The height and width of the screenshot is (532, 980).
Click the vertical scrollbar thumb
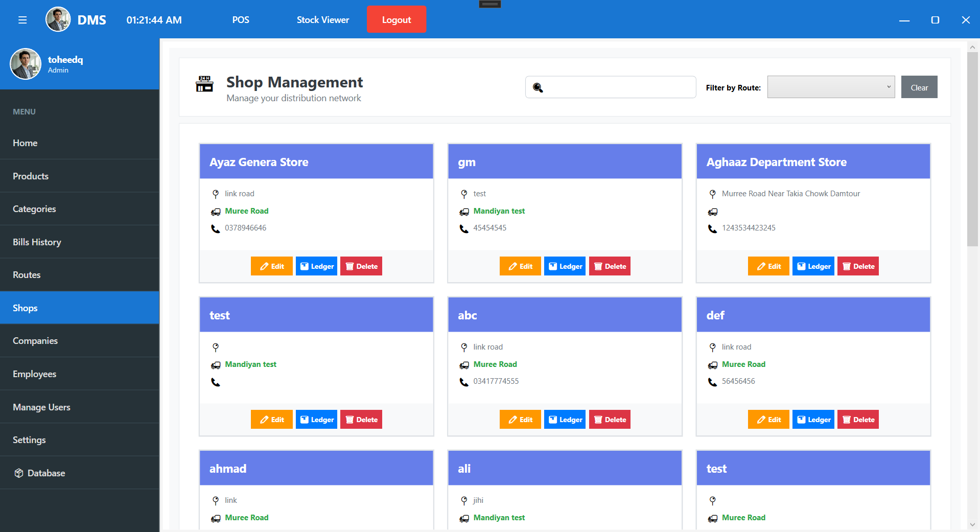972,149
